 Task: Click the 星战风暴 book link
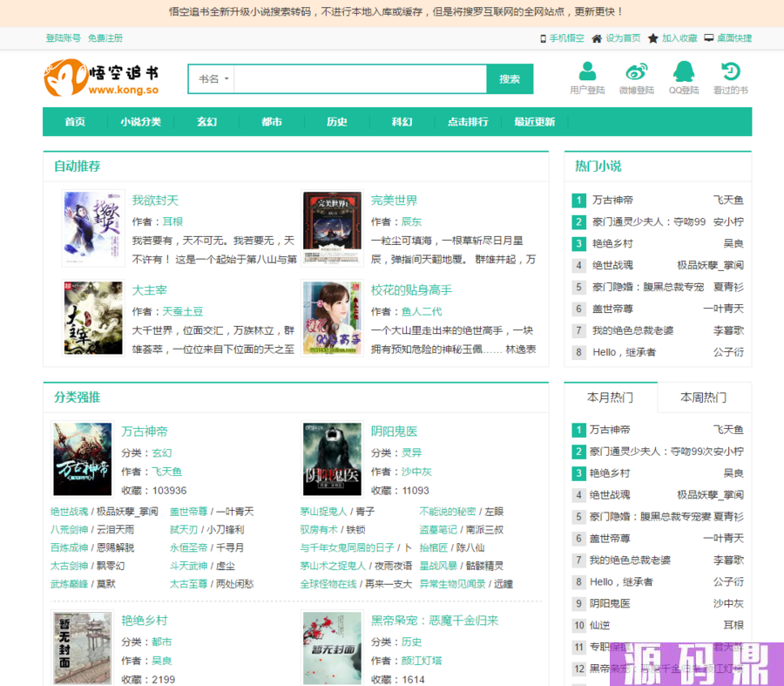pyautogui.click(x=438, y=566)
